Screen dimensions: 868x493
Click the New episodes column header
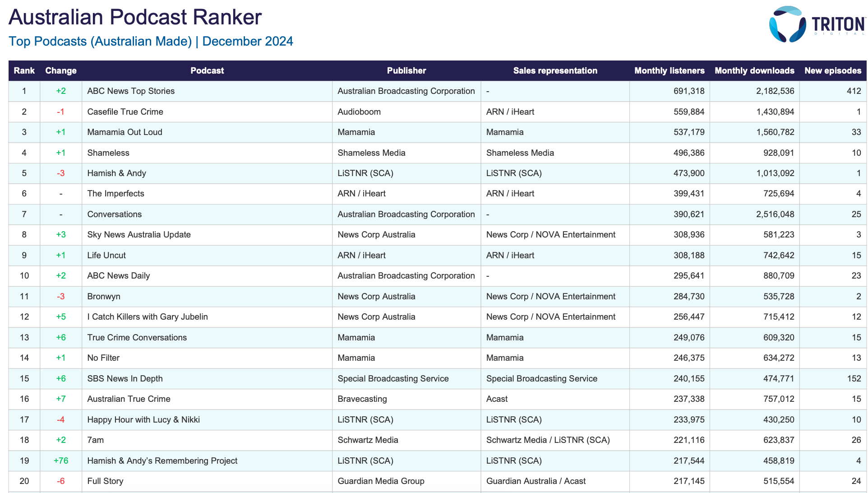(833, 70)
